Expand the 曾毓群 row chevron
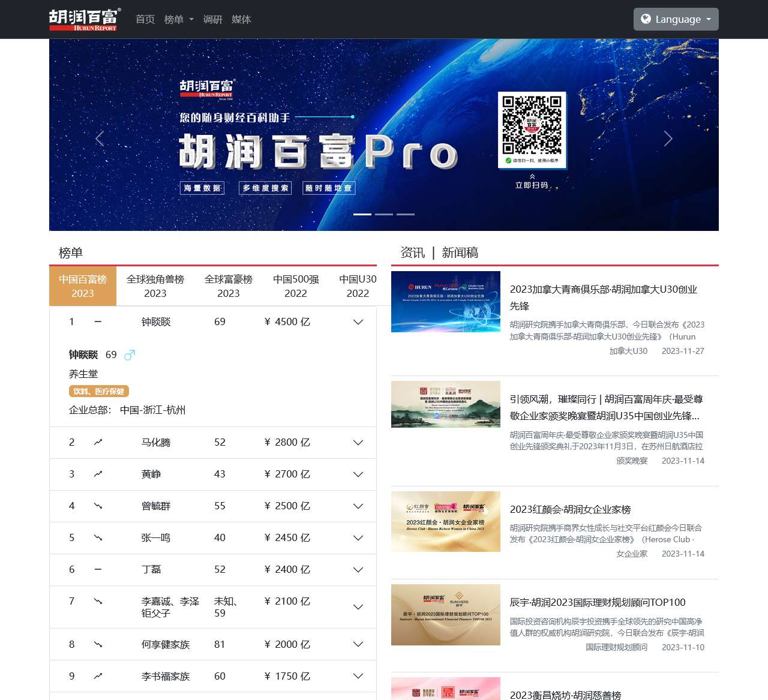The height and width of the screenshot is (700, 768). tap(358, 506)
